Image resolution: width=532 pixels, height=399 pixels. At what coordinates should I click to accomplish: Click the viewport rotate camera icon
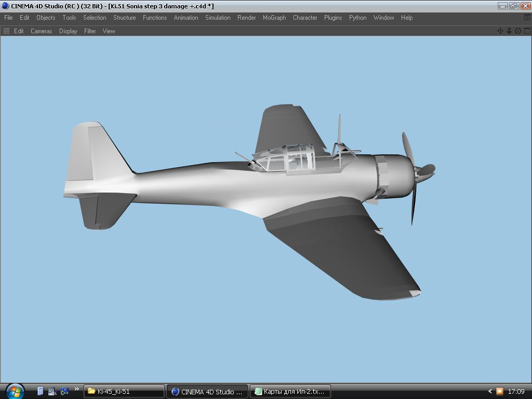pyautogui.click(x=518, y=31)
